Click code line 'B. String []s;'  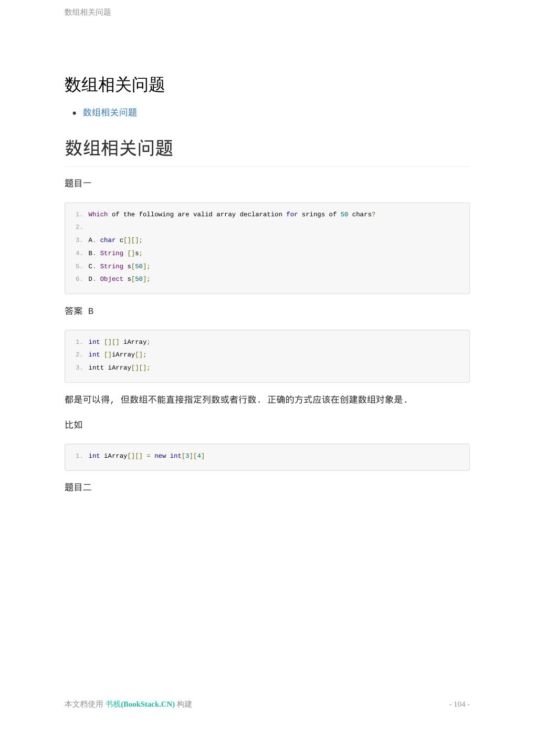[x=116, y=253]
